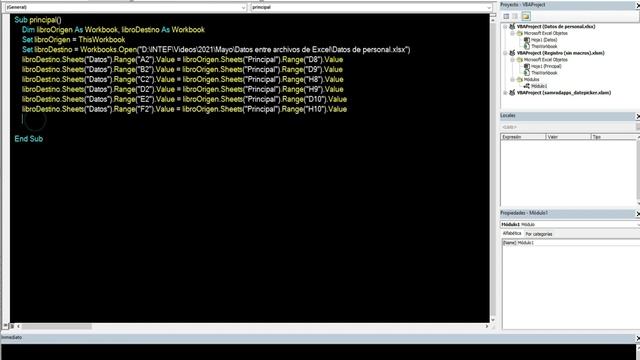Click the Set libroDestino = Workbooks.Open line
Screen dimensions: 640x360
point(216,49)
